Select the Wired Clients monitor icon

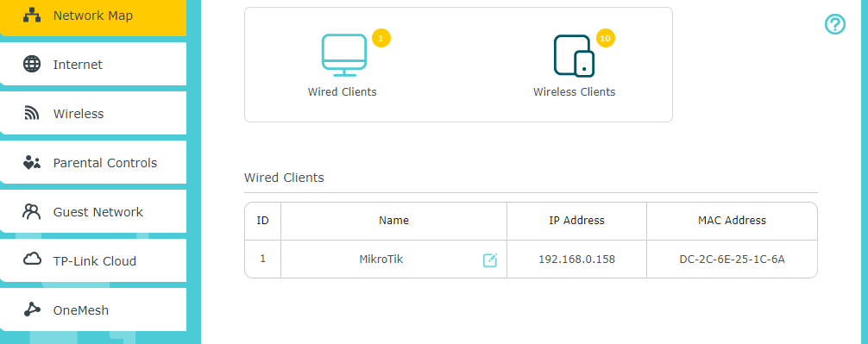coord(344,55)
